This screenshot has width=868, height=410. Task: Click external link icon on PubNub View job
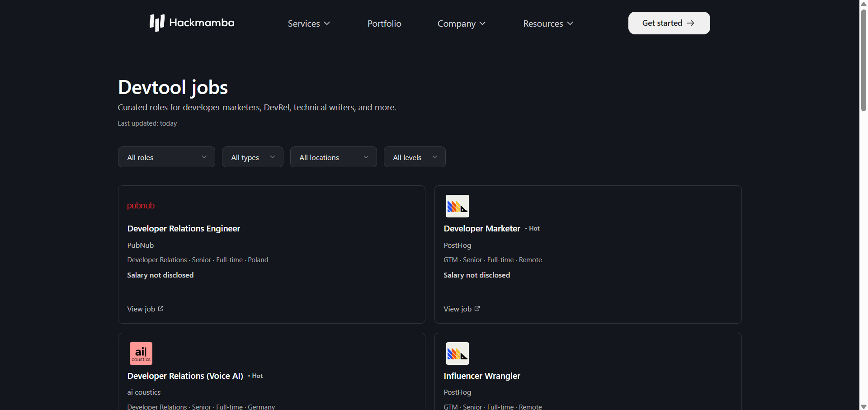pos(160,309)
